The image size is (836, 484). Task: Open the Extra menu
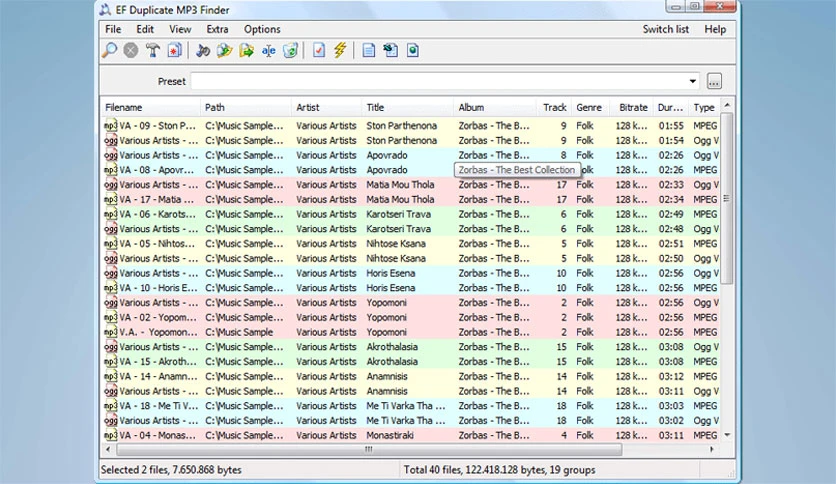(x=217, y=29)
